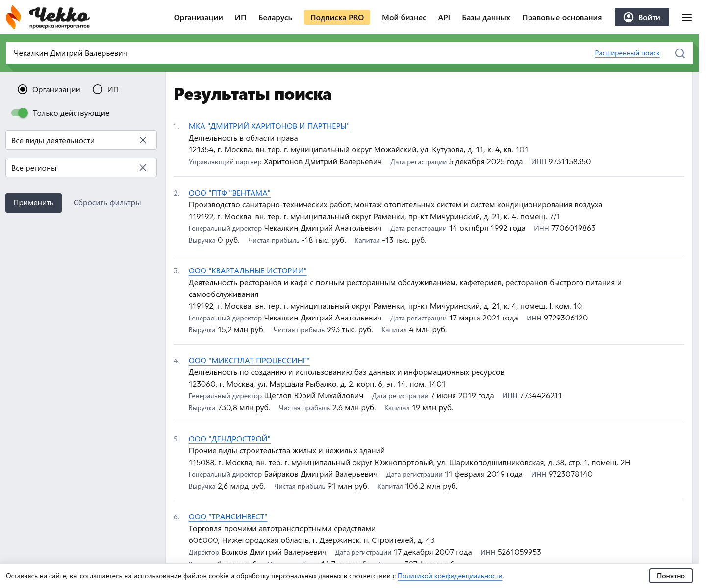Open Правовые основания
Screen dimensions: 706x588
click(x=562, y=18)
